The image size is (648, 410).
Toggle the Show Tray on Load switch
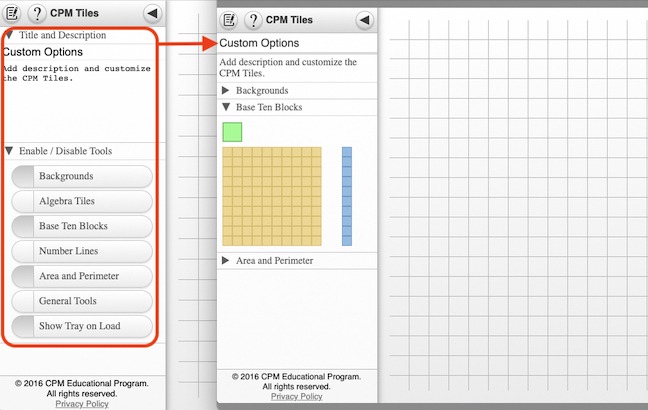[x=82, y=326]
